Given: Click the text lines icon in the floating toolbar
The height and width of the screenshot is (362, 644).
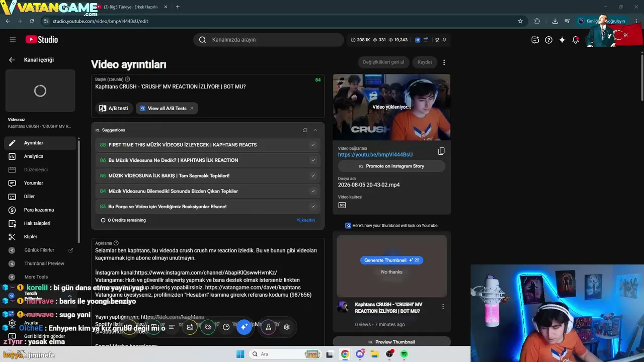Looking at the screenshot, I should (x=172, y=327).
